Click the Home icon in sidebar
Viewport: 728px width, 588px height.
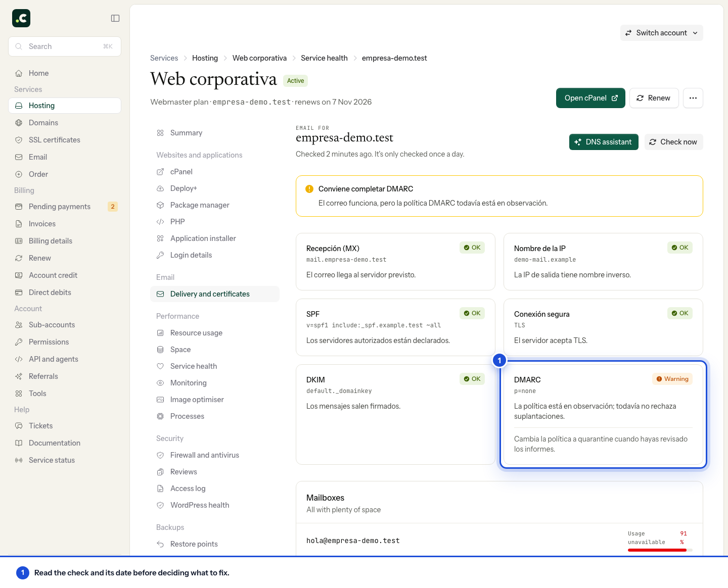point(19,73)
